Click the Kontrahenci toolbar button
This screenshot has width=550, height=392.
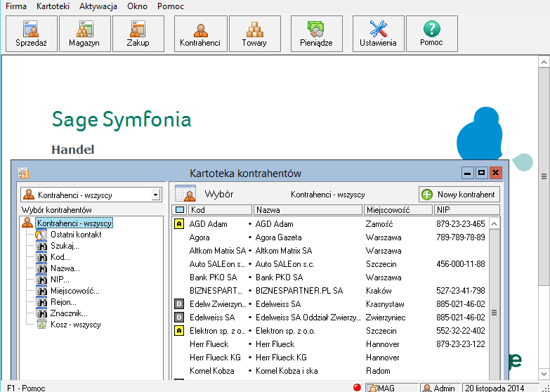click(x=201, y=34)
